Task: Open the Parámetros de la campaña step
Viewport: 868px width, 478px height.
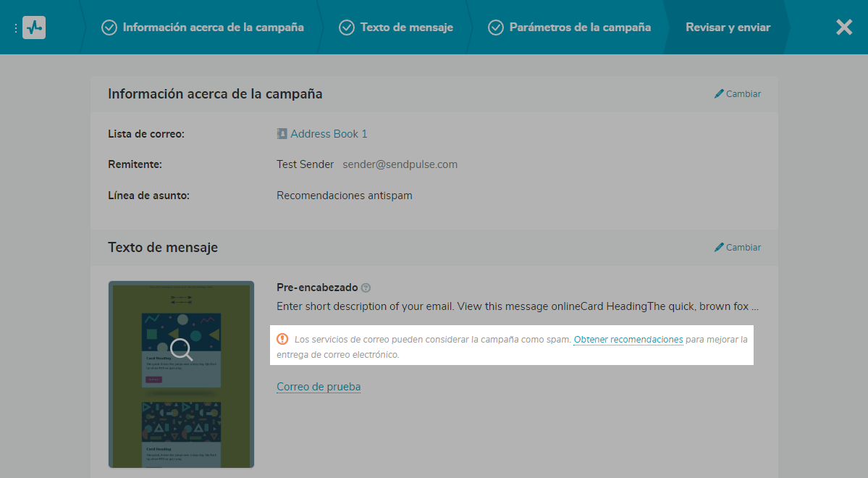Action: point(579,28)
